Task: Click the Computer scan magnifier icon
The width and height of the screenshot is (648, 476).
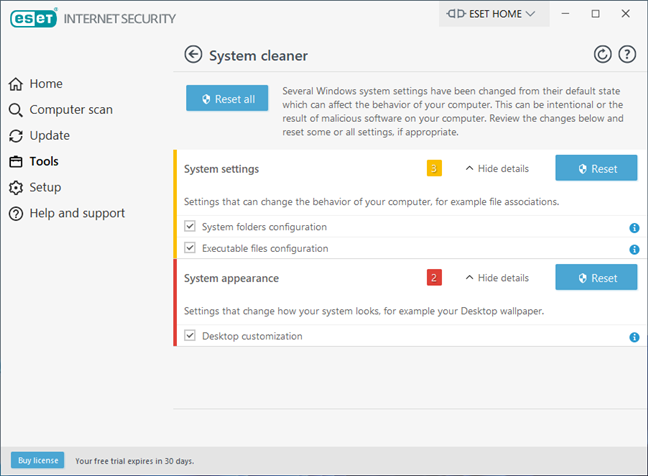Action: tap(16, 110)
